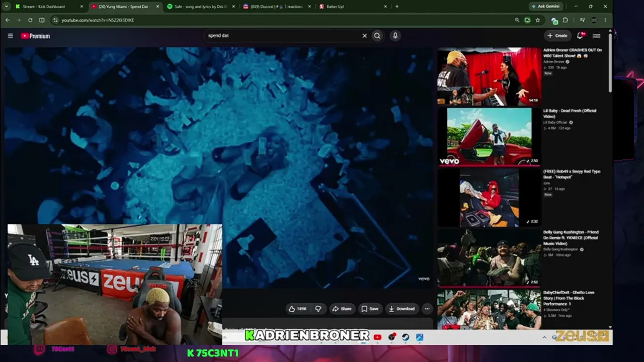Image resolution: width=644 pixels, height=362 pixels.
Task: Open BabyChiefDoit Ghetto Love Story thumbnail
Action: [x=489, y=309]
